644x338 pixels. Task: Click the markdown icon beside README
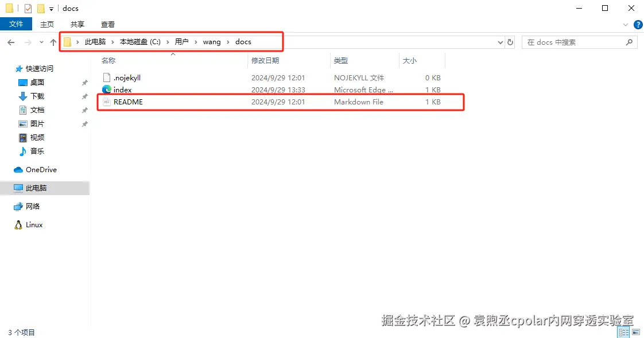tap(107, 102)
